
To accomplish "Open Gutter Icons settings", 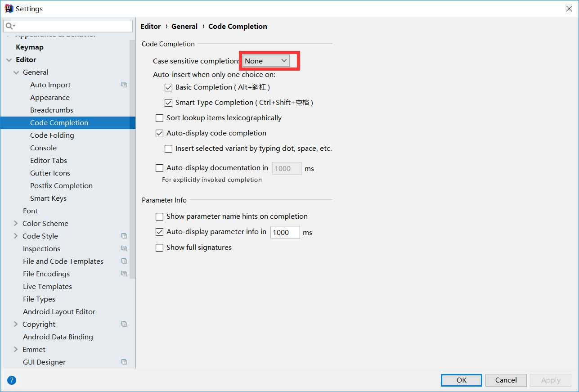I will (x=50, y=173).
